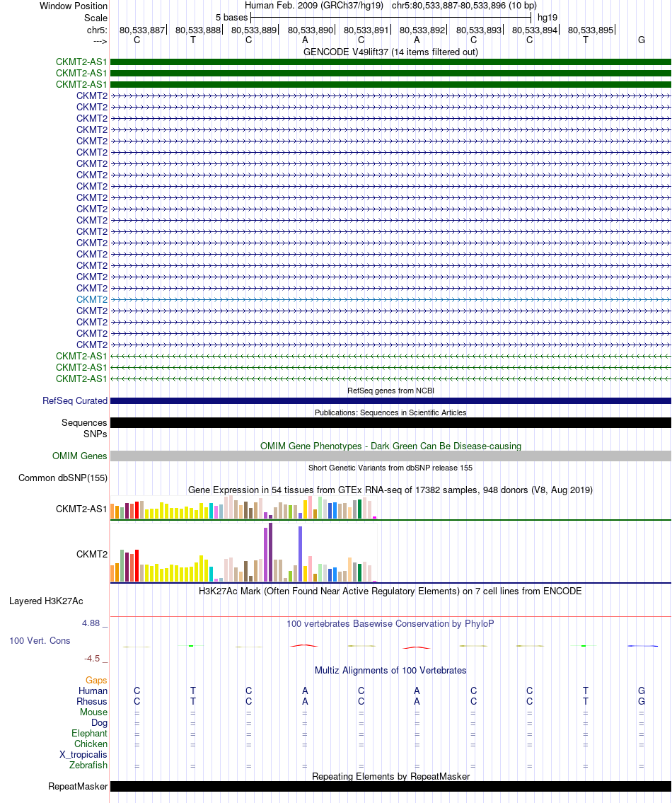Click position label 80,533,889

tap(254, 30)
